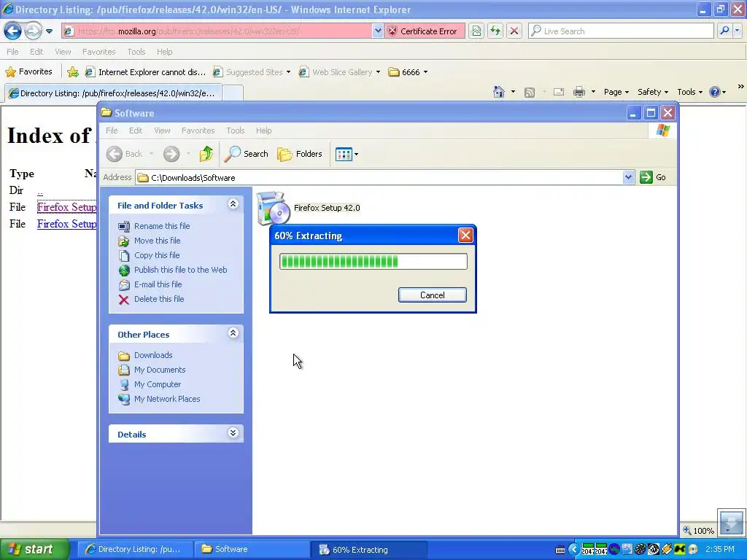
Task: Open the IE recent pages dropdown arrow
Action: [49, 31]
